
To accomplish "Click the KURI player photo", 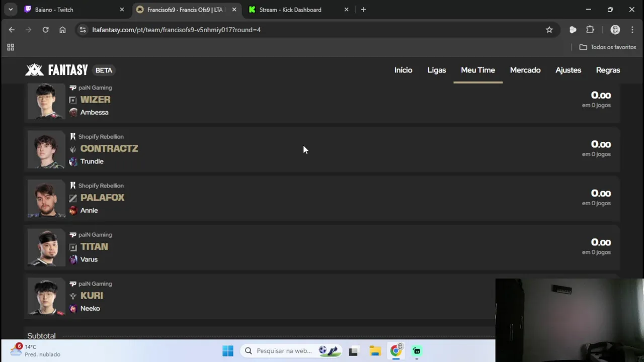I will [x=46, y=297].
